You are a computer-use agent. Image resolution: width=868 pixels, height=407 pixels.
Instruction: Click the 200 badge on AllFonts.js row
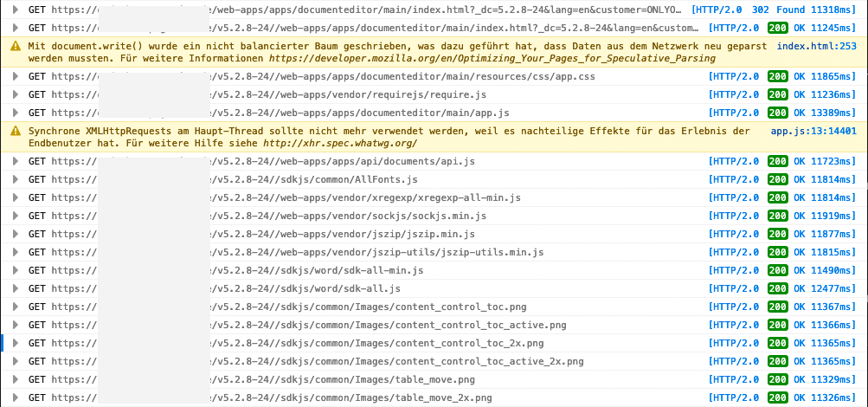(778, 179)
